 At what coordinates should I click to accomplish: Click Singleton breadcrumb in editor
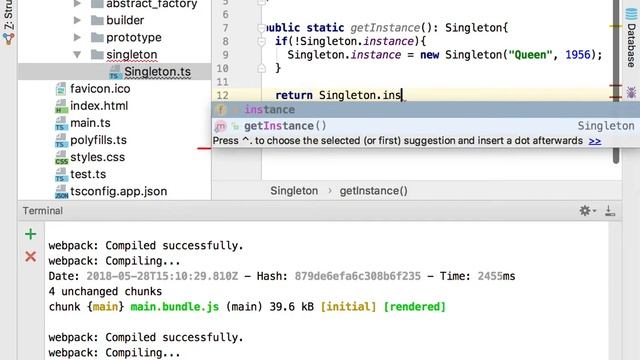(x=294, y=191)
